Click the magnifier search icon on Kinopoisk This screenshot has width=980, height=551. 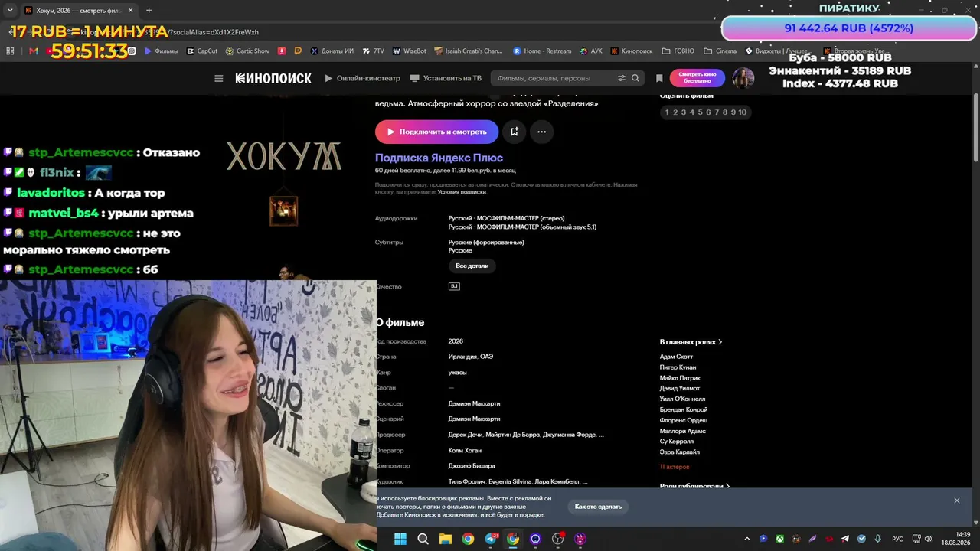point(635,78)
